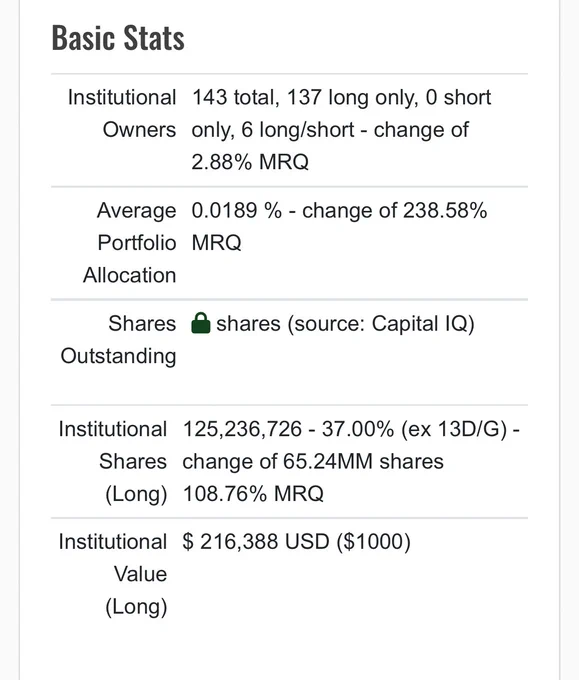Click the green lock icon beside shares
Screen dimensions: 579x680
(x=200, y=324)
